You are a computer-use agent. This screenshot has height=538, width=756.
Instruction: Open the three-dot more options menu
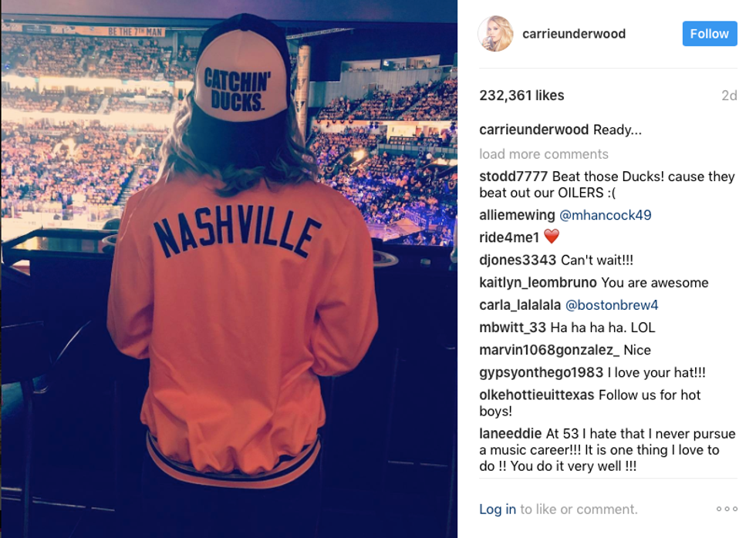(727, 509)
